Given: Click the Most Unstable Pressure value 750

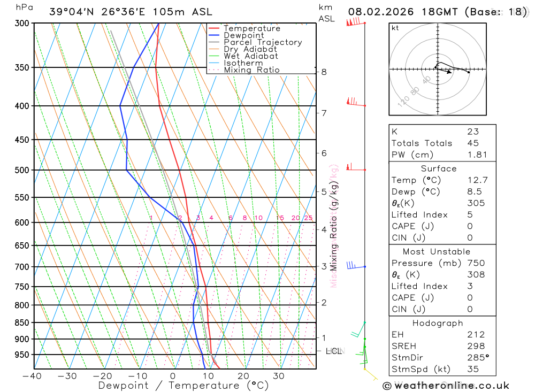Looking at the screenshot, I should tap(476, 263).
